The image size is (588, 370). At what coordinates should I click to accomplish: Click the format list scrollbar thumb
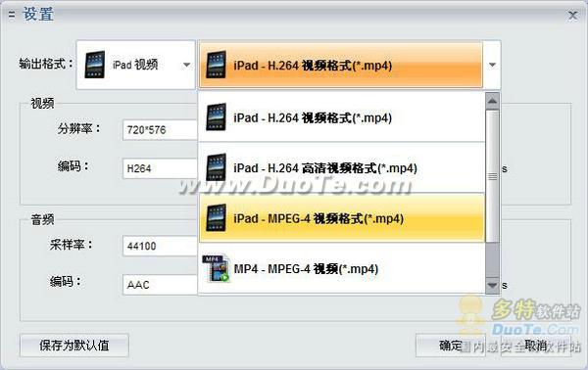click(492, 176)
